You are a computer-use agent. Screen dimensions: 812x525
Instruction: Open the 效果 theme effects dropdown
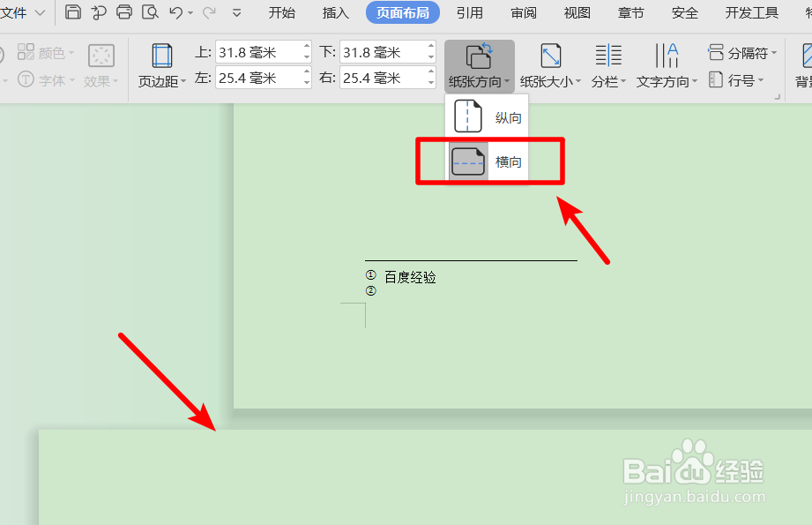pyautogui.click(x=101, y=64)
